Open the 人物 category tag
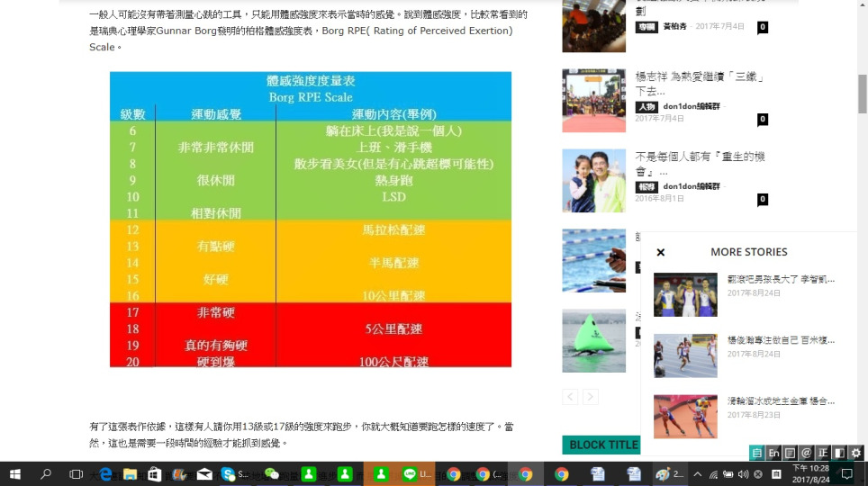 tap(645, 107)
